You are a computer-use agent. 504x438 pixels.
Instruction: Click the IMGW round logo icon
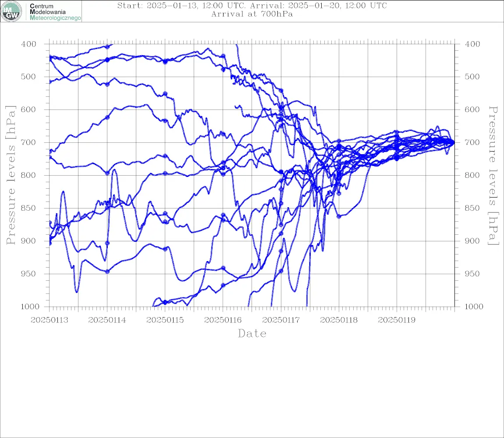point(11,11)
